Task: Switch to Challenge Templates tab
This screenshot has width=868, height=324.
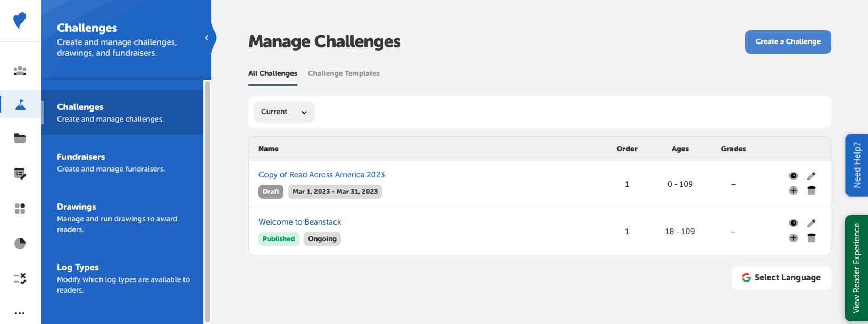Action: coord(344,74)
